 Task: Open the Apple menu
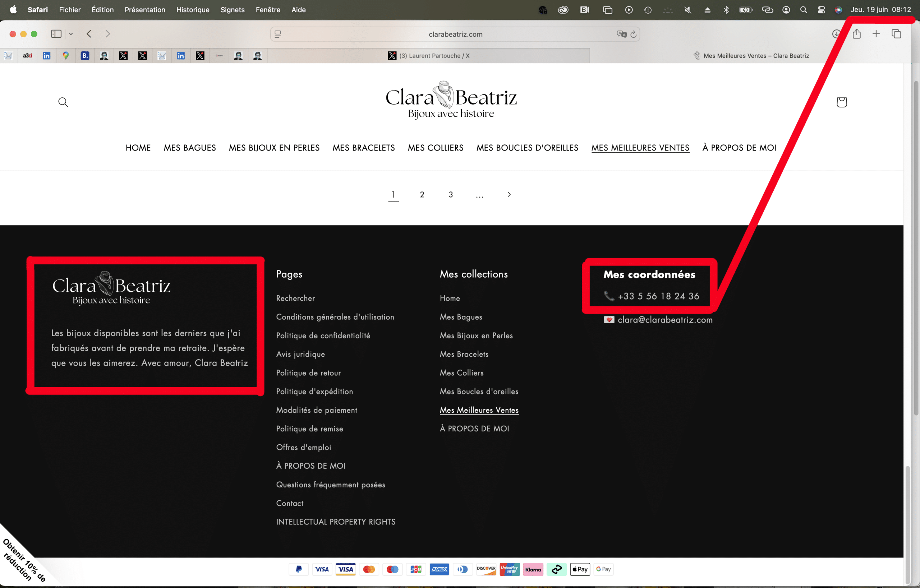(13, 10)
